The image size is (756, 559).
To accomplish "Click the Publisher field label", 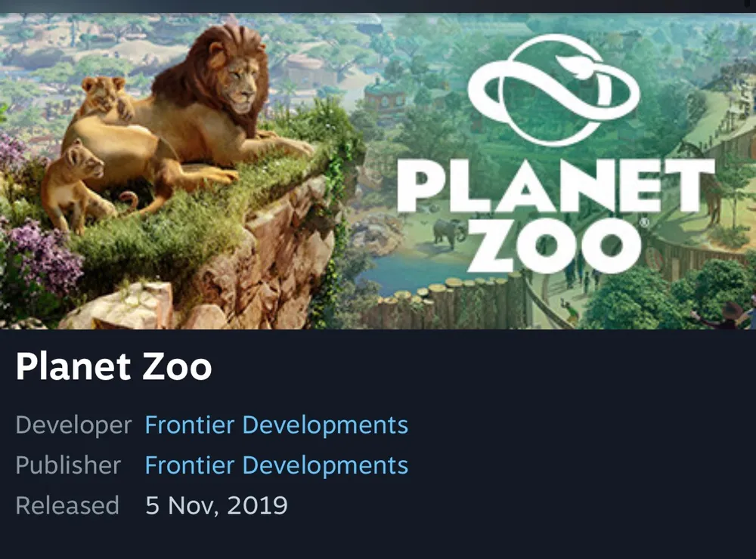I will (68, 465).
